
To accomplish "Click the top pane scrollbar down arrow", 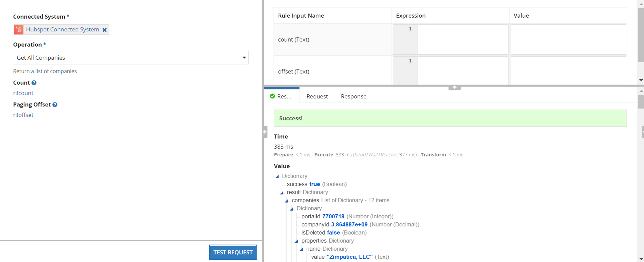I will click(641, 80).
